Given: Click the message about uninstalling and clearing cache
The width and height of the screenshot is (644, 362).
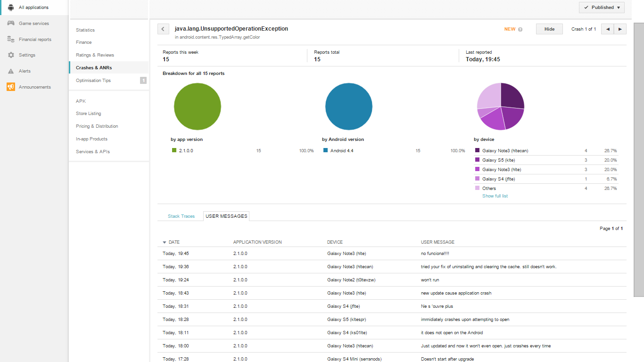Looking at the screenshot, I should click(489, 267).
